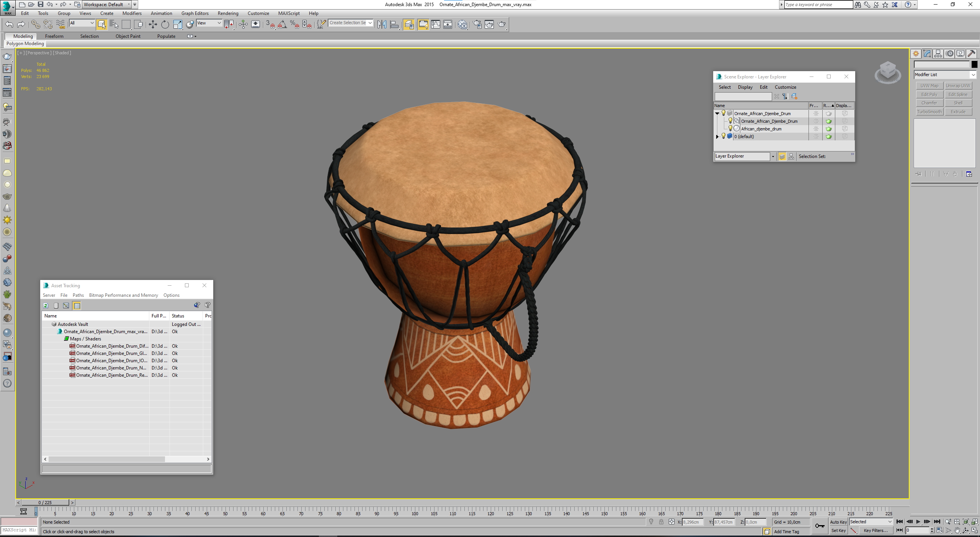Activate Select and Scale tool
This screenshot has height=537, width=980.
[x=178, y=24]
